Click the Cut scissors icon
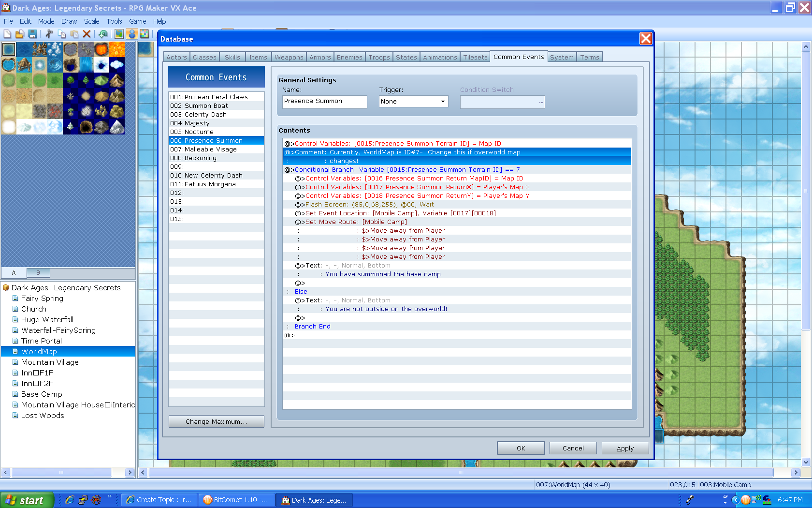Screen dimensions: 812x508 coord(49,34)
